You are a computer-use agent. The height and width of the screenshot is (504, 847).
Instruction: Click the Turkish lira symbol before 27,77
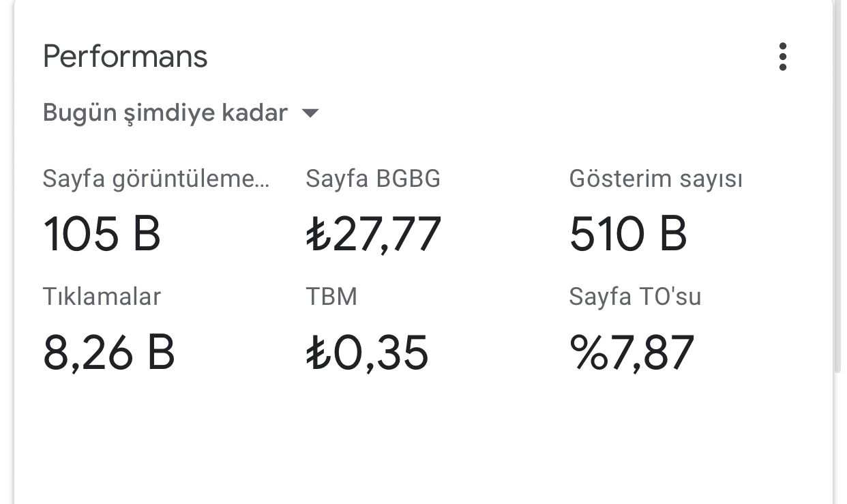[318, 234]
